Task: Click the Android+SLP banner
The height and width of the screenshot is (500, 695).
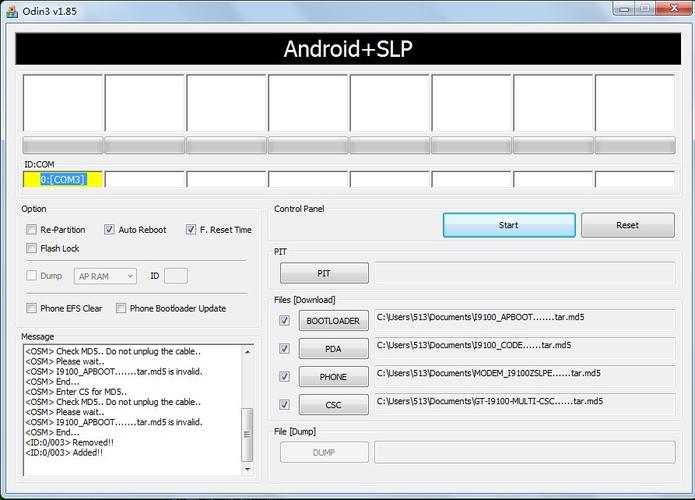Action: (348, 49)
